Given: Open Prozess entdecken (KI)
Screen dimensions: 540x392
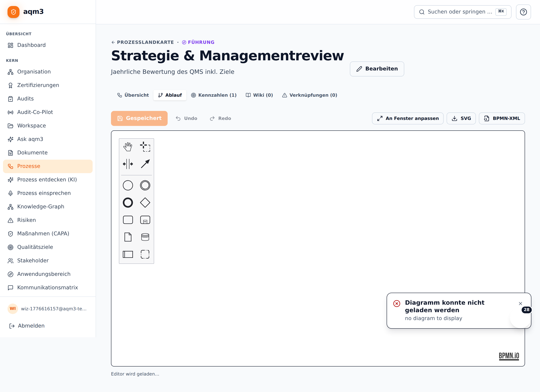Looking at the screenshot, I should point(48,180).
